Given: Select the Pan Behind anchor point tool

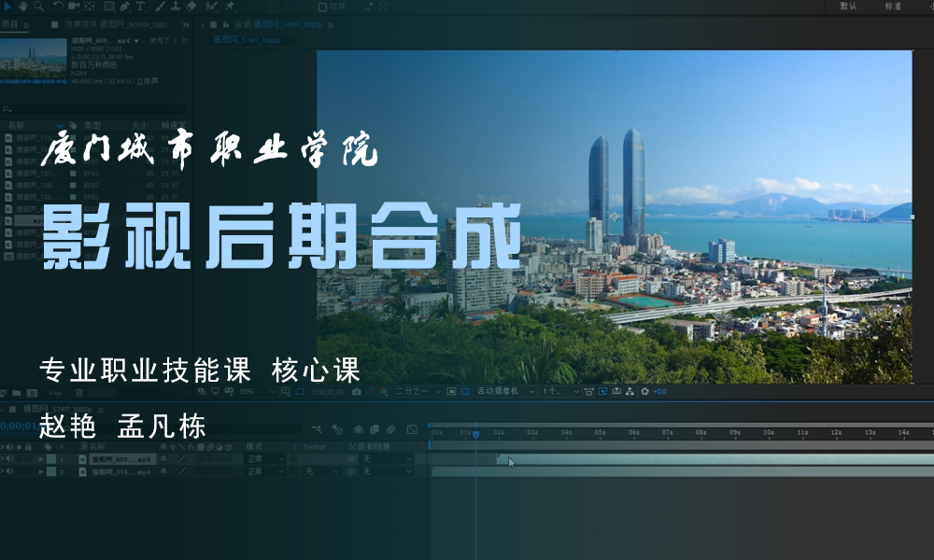Looking at the screenshot, I should click(x=89, y=6).
